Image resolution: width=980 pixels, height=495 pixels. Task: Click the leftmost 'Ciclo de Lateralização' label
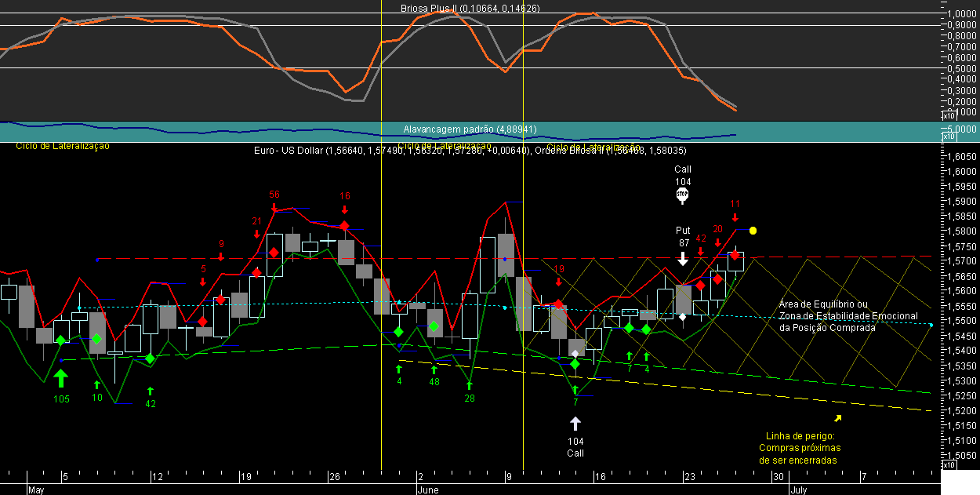click(63, 146)
